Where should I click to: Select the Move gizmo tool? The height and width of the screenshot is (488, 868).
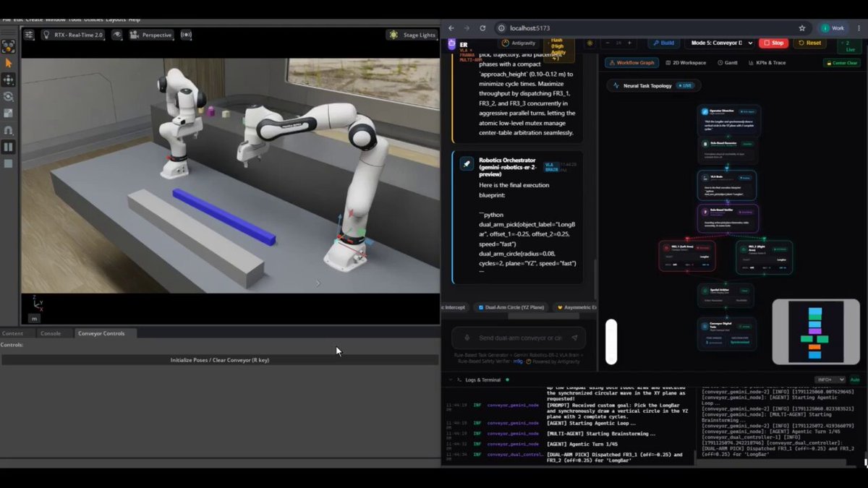(8, 80)
